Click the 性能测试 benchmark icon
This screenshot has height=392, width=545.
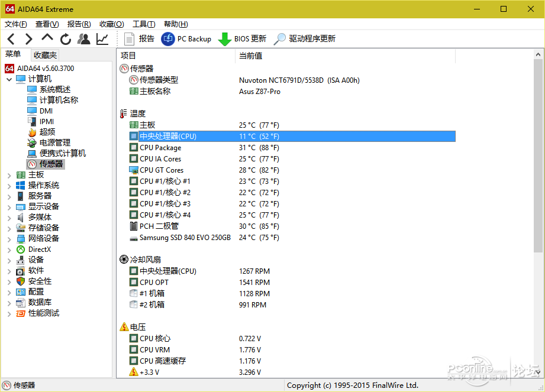21,313
